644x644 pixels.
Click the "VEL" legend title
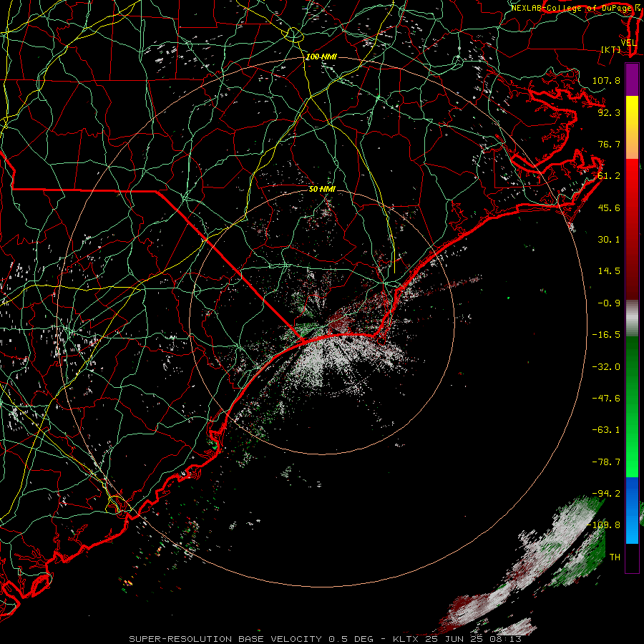pyautogui.click(x=628, y=43)
